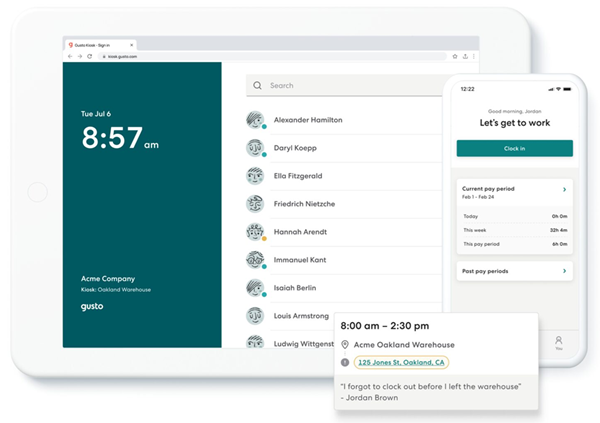Click the browser back arrow
This screenshot has height=423, width=600.
click(70, 56)
